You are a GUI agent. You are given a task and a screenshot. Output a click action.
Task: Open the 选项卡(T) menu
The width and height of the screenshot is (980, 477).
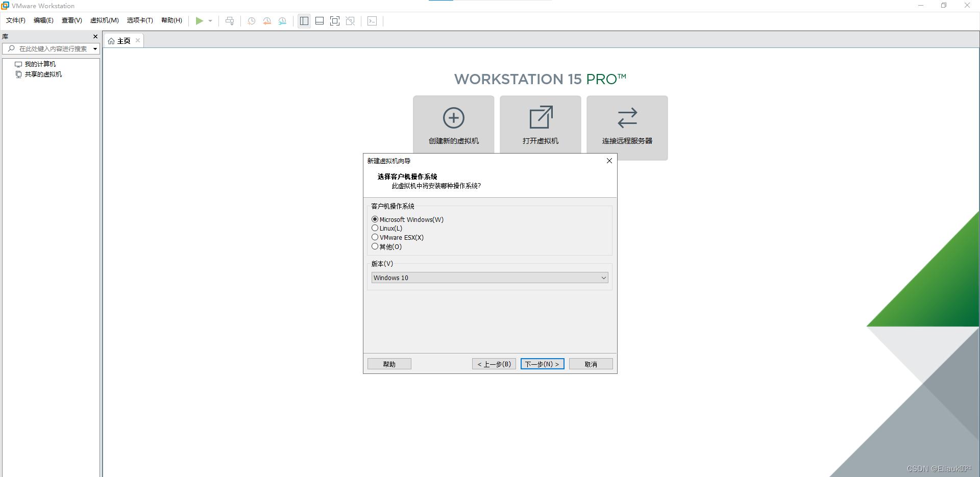140,20
